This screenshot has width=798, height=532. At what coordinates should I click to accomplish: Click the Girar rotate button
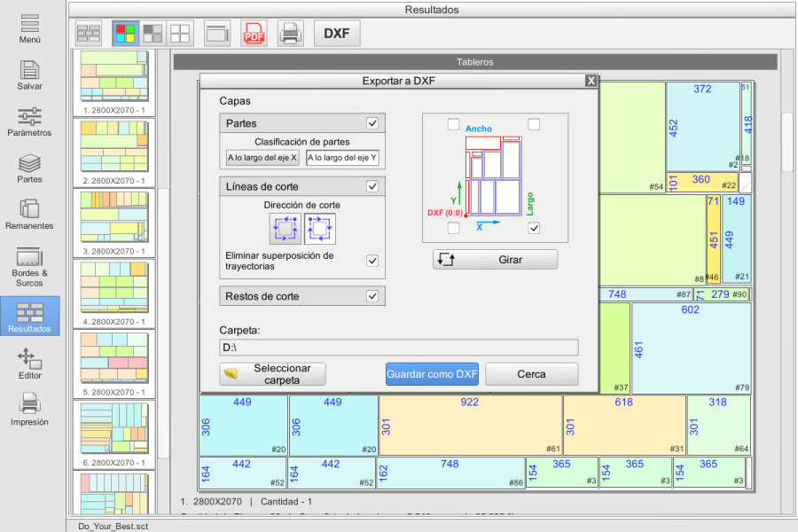(x=495, y=260)
